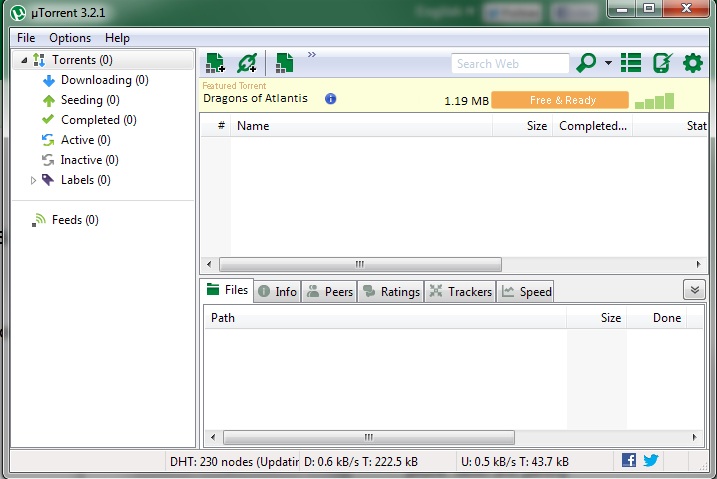
Task: Open the File menu
Action: (x=26, y=37)
